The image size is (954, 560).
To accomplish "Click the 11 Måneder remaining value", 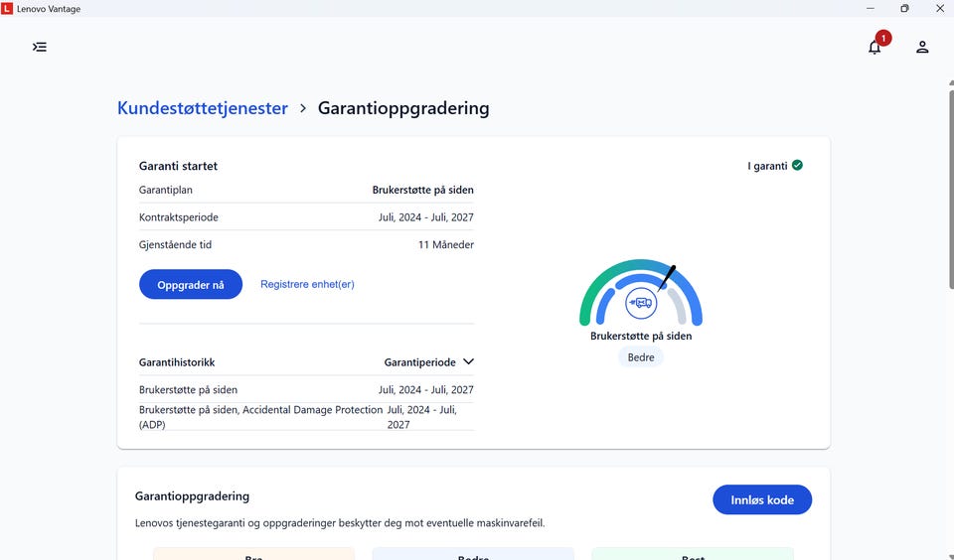I will [446, 244].
